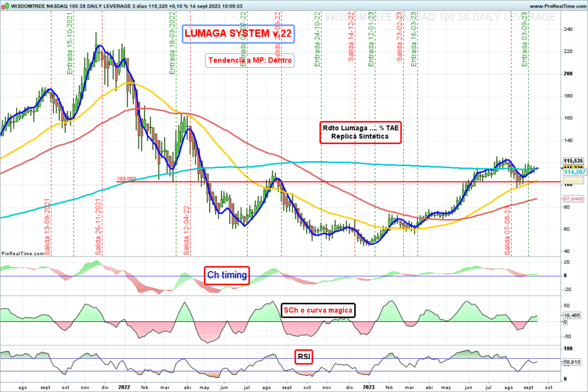Select the 'Tendencia a MP: Dentro' label
Viewport: 588px width, 392px height.
(250, 60)
